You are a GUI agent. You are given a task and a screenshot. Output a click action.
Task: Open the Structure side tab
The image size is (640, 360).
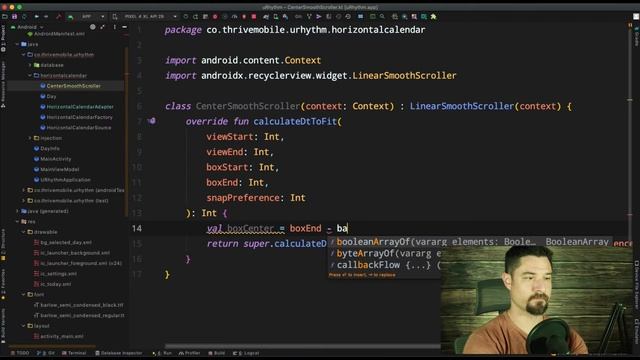(3, 245)
